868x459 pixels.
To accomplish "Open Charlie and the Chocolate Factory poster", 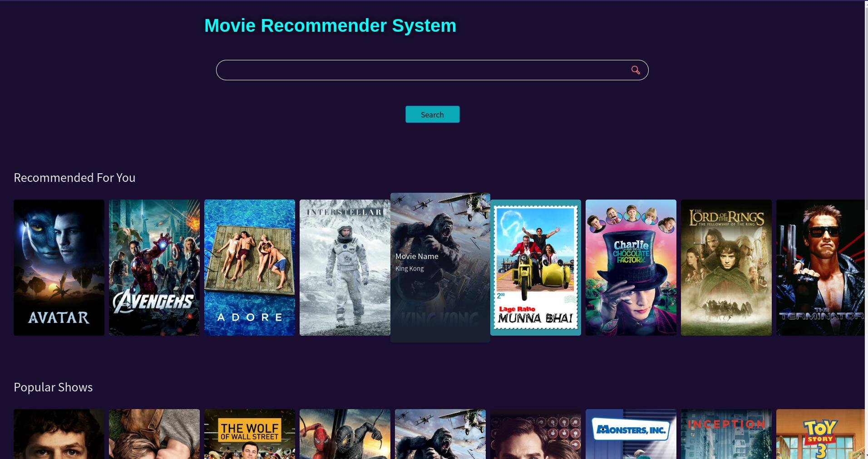I will click(631, 268).
